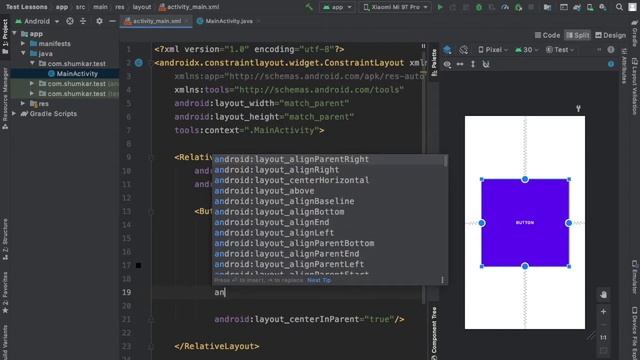The image size is (640, 360).
Task: Click the Test Lessons breadcrumb
Action: pos(26,7)
